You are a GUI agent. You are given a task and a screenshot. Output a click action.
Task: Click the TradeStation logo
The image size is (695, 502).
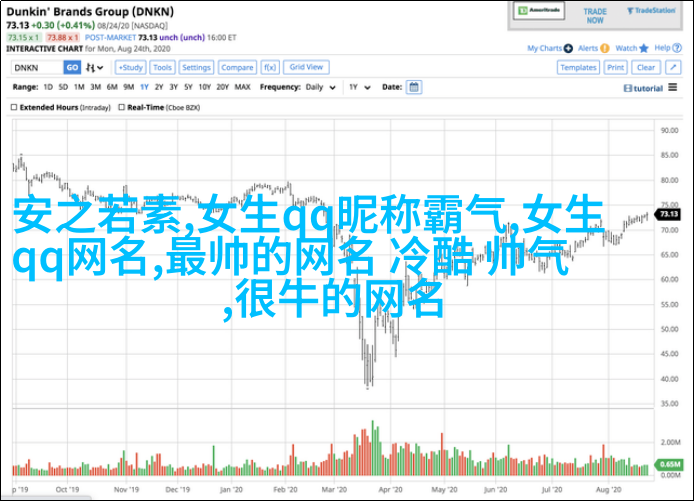tap(652, 11)
